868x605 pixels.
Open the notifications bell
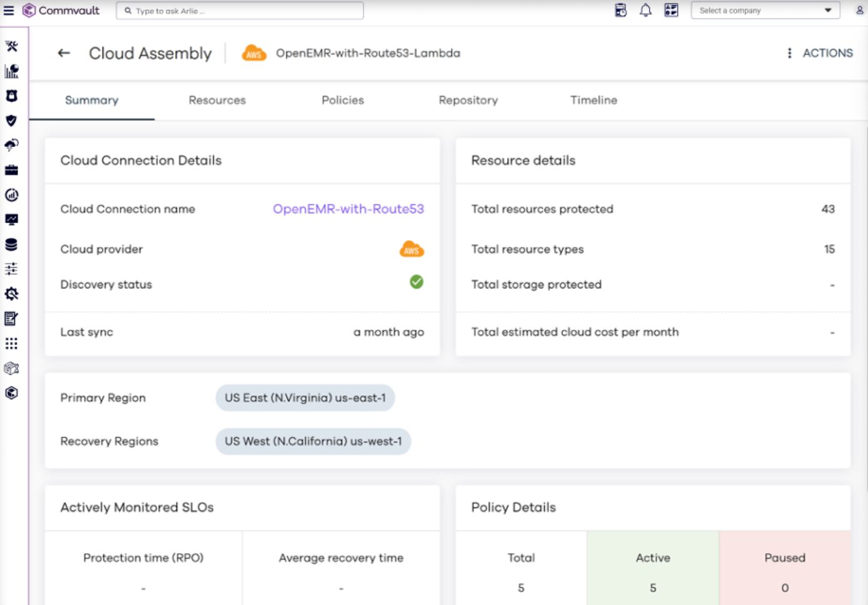(x=645, y=11)
